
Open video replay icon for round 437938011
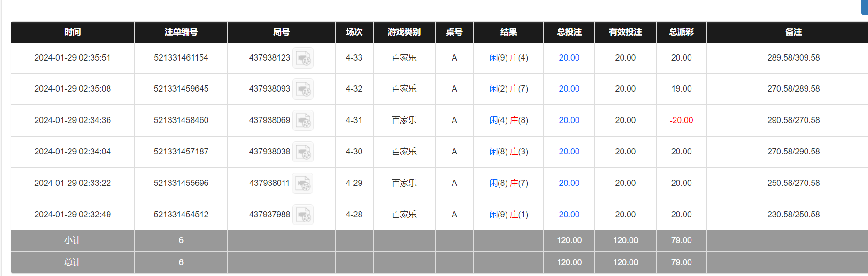[x=302, y=183]
